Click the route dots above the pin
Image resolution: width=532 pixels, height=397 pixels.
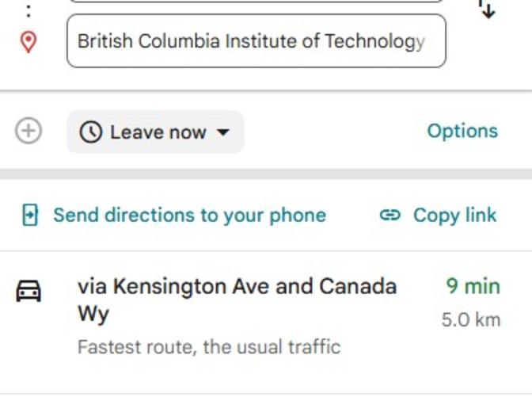[x=28, y=11]
